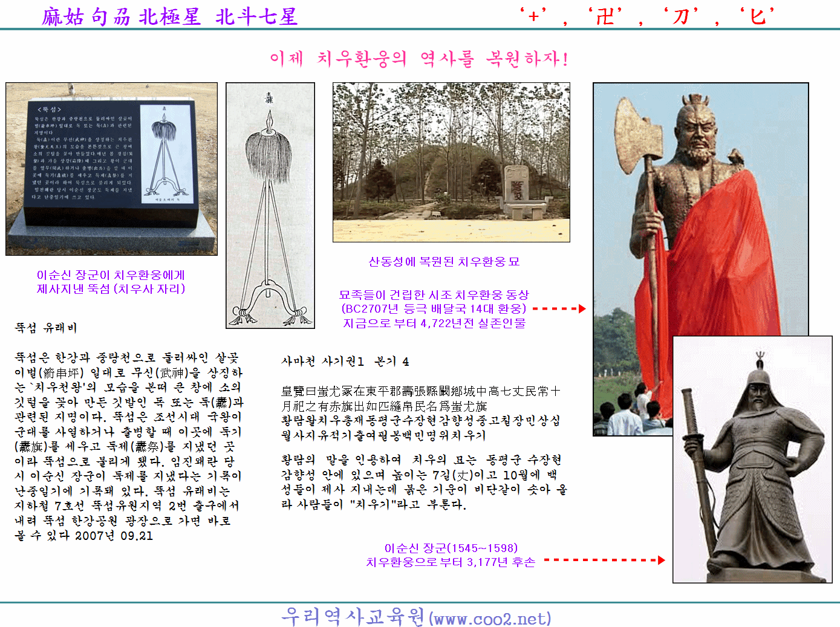Click the caption 이순신 장군(1545~1598)
840x627 pixels.
451,548
